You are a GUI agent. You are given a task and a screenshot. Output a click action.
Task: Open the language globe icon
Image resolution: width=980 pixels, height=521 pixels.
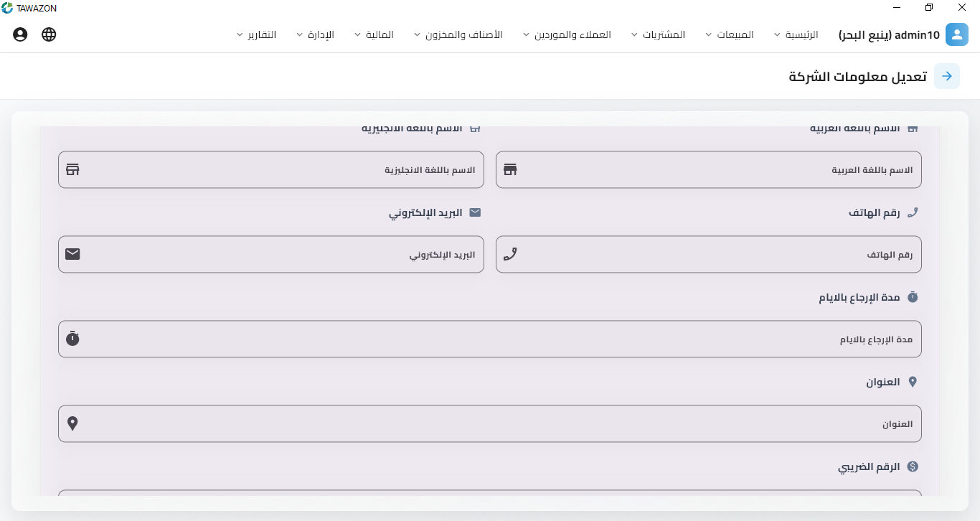49,34
